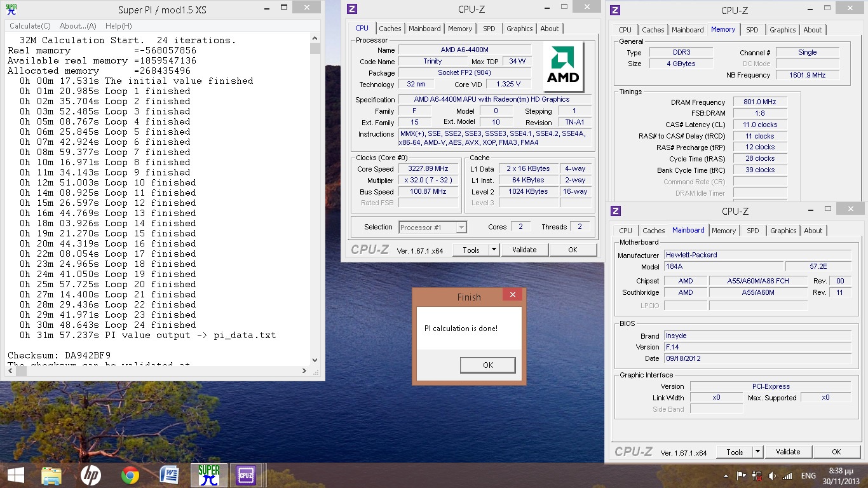Screen dimensions: 868x488
Task: Click the AMD logo in CPU-Z
Action: (x=563, y=67)
